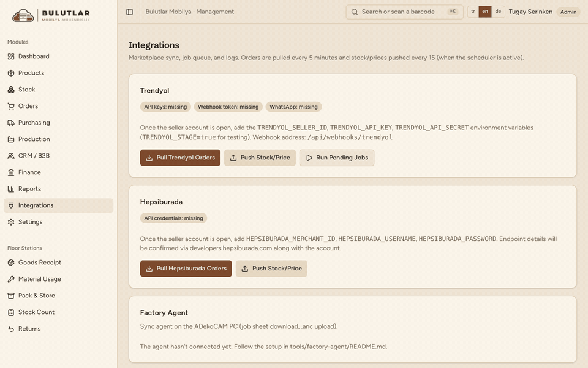The width and height of the screenshot is (588, 368).
Task: Click play icon on Run Pending Jobs
Action: [309, 158]
